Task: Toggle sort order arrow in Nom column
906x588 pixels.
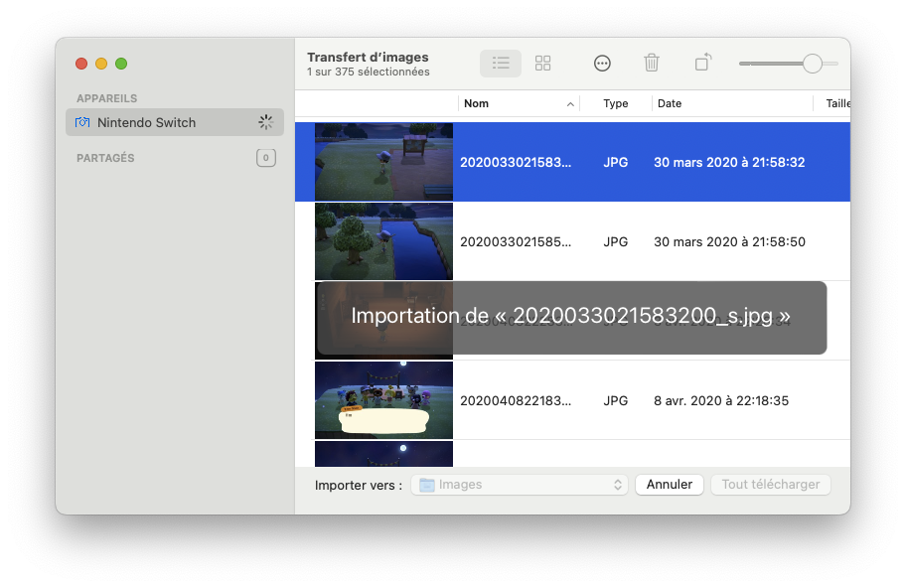Action: pyautogui.click(x=570, y=104)
